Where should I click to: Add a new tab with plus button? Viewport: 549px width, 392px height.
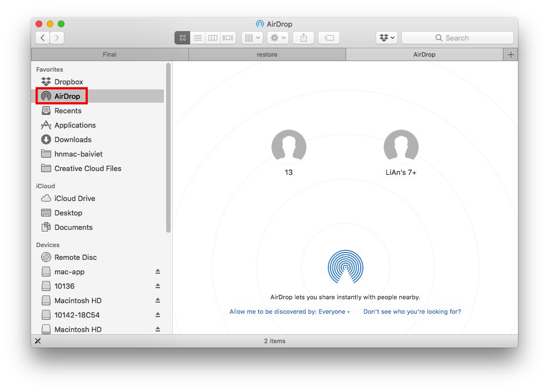(511, 54)
